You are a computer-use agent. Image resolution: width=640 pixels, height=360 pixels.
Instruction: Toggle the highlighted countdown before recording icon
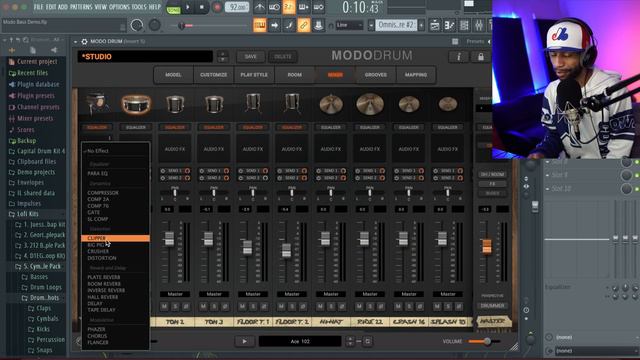[289, 7]
